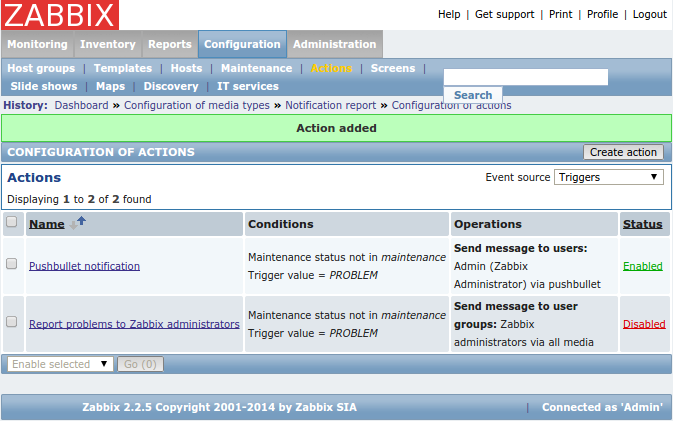Sort table by Name column header

[x=47, y=224]
